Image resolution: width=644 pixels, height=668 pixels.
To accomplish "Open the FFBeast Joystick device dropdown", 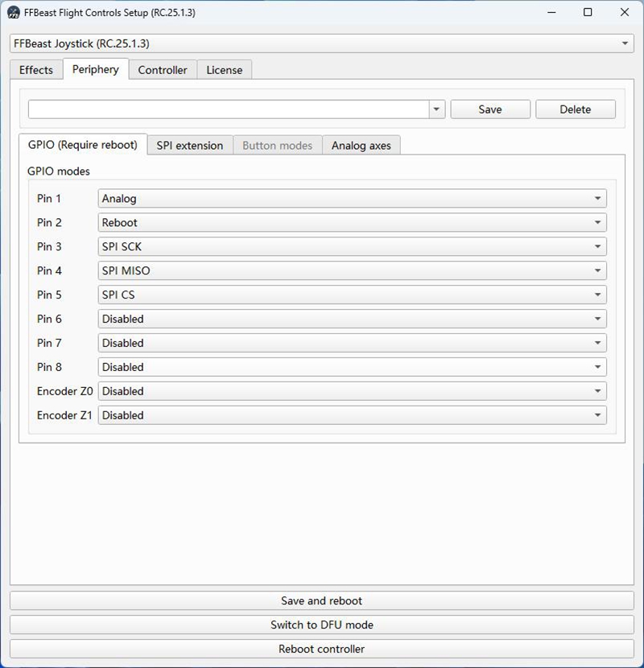I will click(321, 43).
